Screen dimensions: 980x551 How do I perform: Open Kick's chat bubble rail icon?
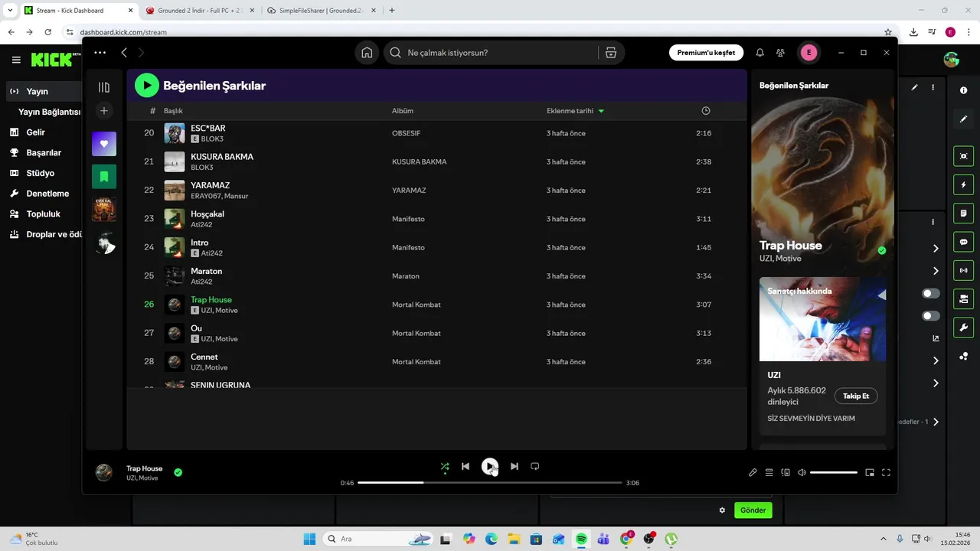(x=964, y=242)
